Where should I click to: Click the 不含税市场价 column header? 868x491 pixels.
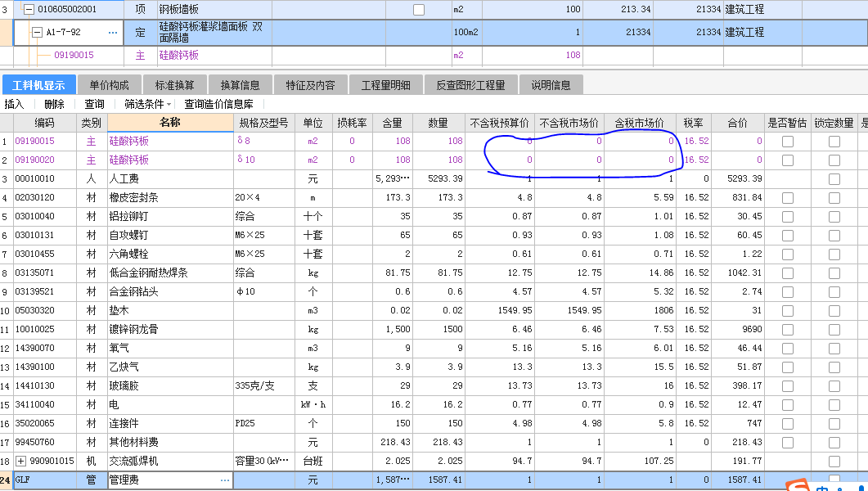569,123
